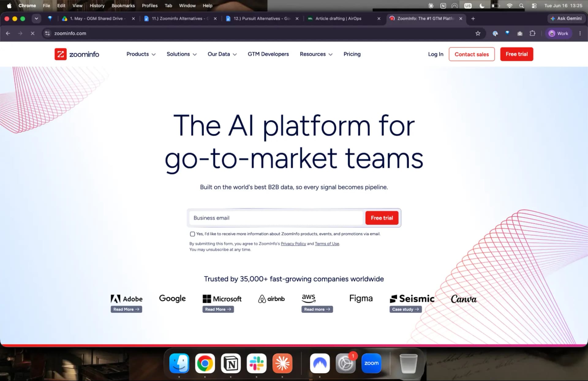
Task: Open Control Center in the menu bar
Action: [x=534, y=6]
